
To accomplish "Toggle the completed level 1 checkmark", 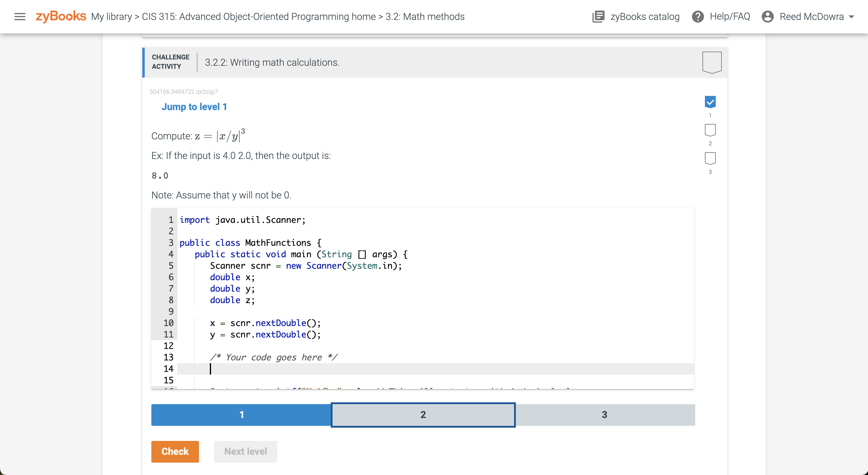I will (x=710, y=101).
